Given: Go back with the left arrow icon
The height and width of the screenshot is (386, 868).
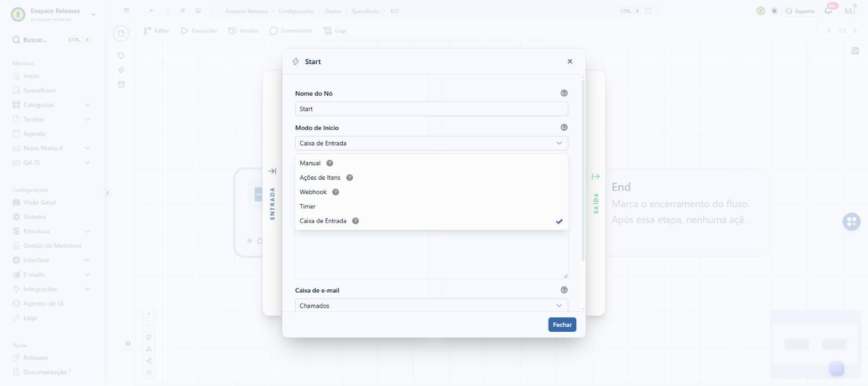Looking at the screenshot, I should click(x=152, y=11).
